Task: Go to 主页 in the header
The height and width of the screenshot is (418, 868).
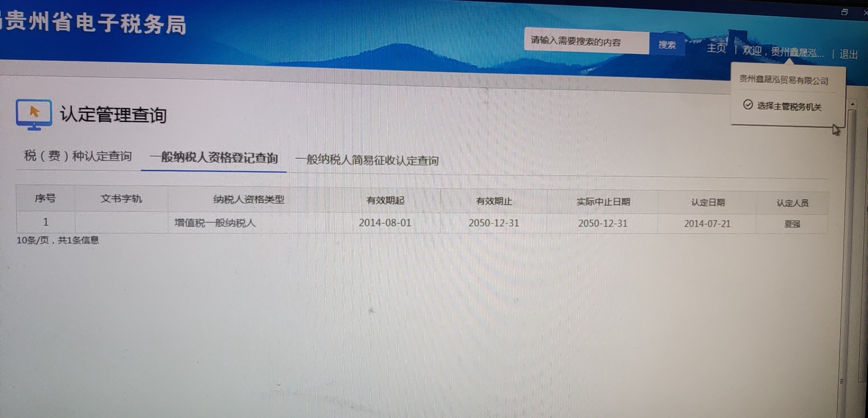Action: [716, 48]
